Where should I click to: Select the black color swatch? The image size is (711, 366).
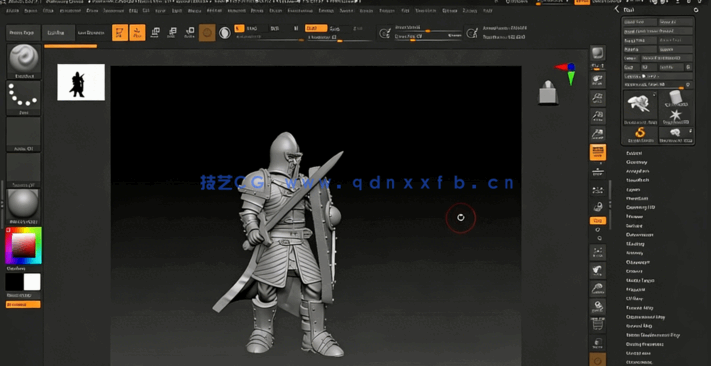[x=14, y=282]
